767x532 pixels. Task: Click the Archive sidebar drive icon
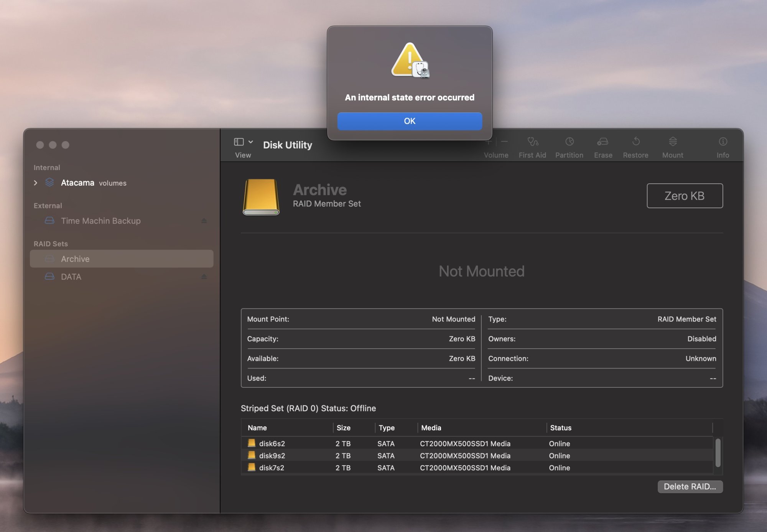pos(49,259)
